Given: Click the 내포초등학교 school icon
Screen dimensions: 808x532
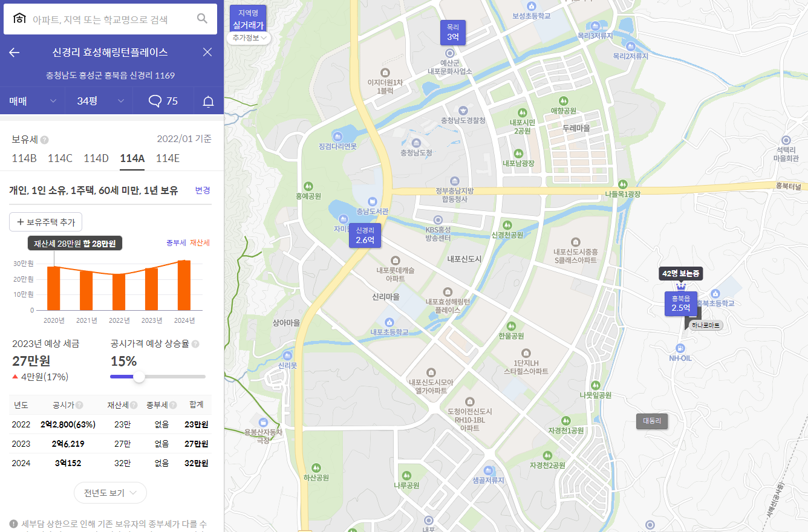Looking at the screenshot, I should pyautogui.click(x=389, y=322).
